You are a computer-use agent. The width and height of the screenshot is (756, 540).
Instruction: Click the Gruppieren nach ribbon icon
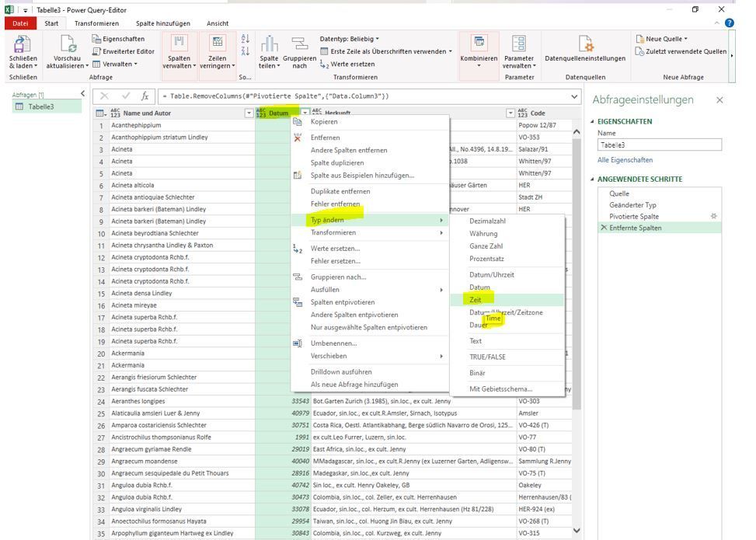299,44
